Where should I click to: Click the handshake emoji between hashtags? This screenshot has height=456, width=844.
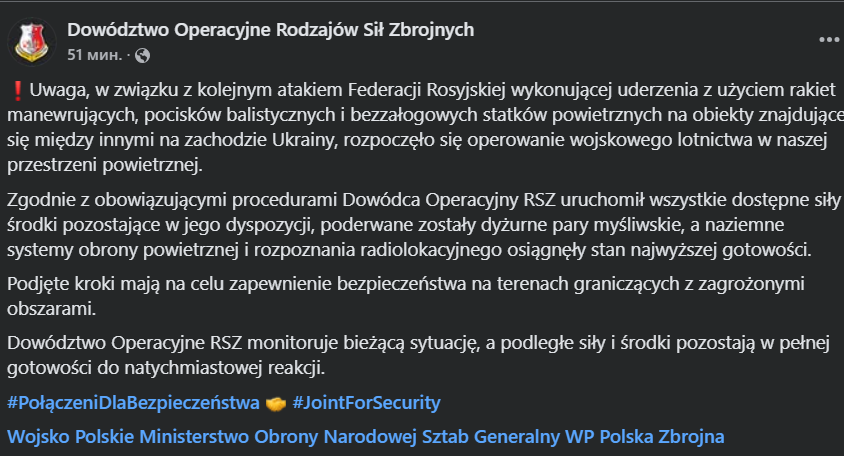click(277, 403)
